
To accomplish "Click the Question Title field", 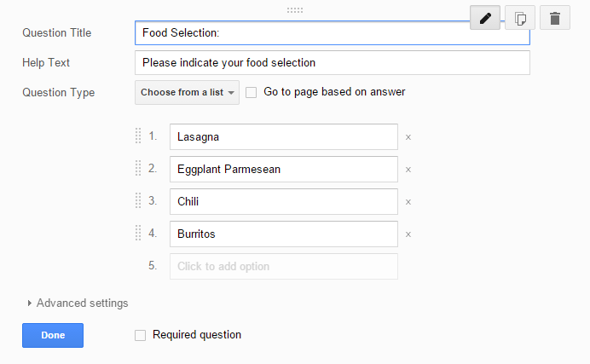I will [x=333, y=33].
